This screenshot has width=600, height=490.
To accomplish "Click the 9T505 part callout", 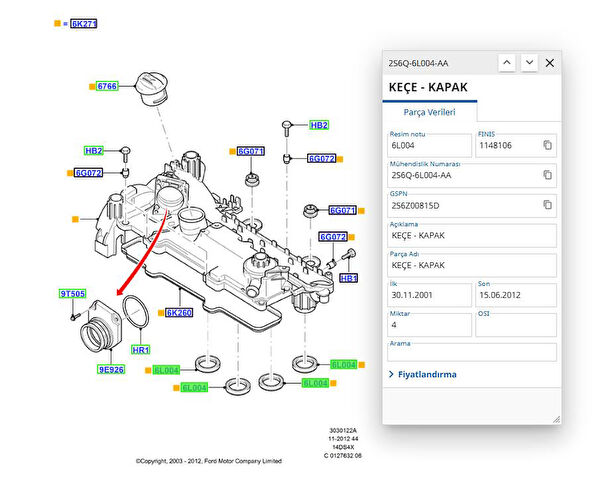I will (72, 294).
